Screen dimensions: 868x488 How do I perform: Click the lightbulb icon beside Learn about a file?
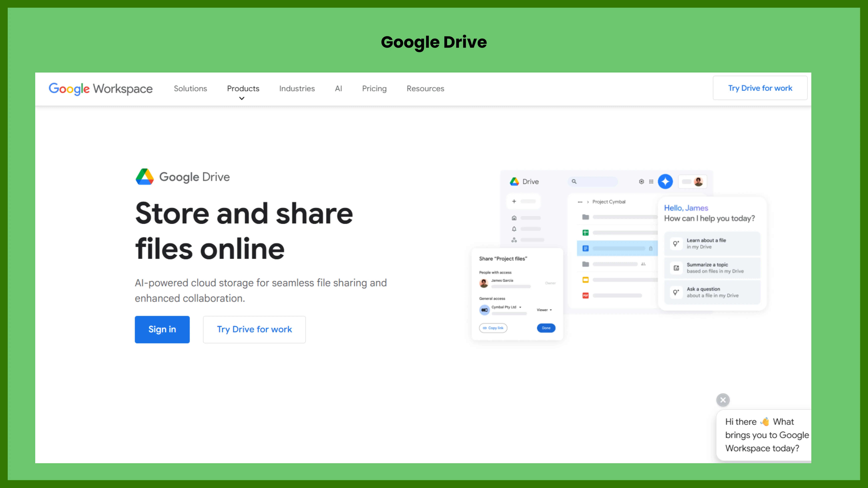(x=676, y=244)
